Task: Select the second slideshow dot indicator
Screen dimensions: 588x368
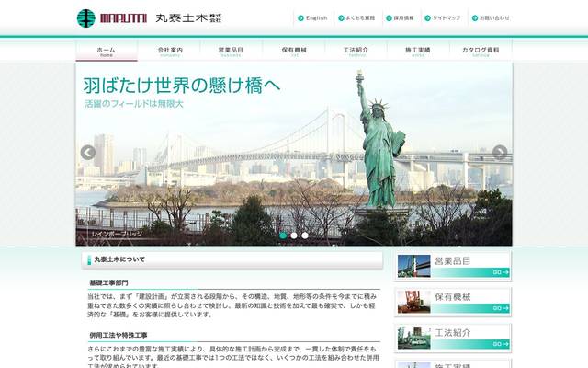Action: (x=294, y=236)
